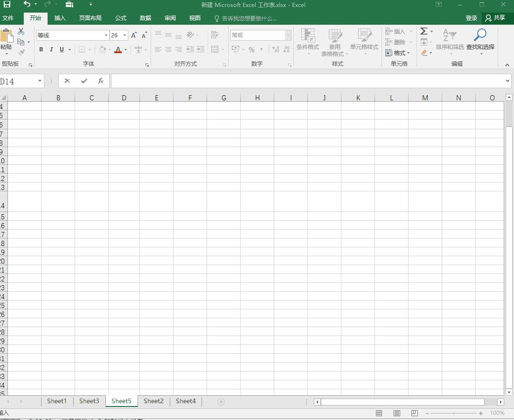This screenshot has width=514, height=420.
Task: Click the AutoSum sigma icon
Action: 424,31
